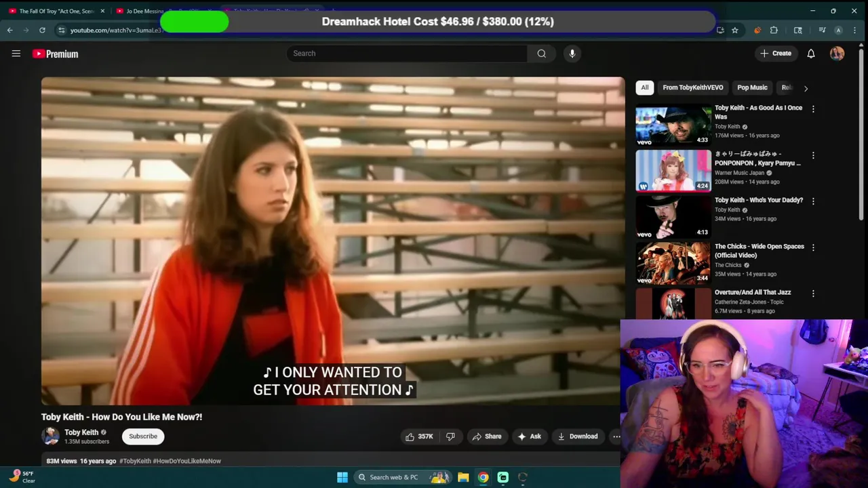
Task: Click the Download button
Action: (x=578, y=436)
